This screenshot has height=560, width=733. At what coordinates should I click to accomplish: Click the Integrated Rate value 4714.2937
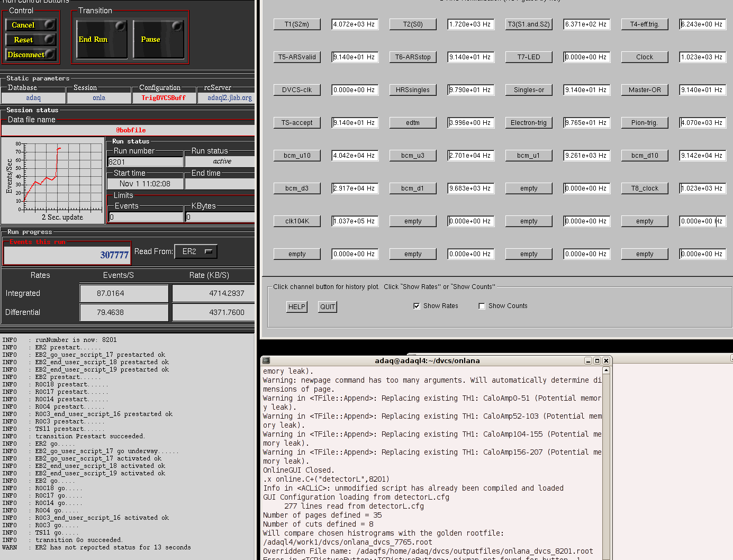click(214, 293)
